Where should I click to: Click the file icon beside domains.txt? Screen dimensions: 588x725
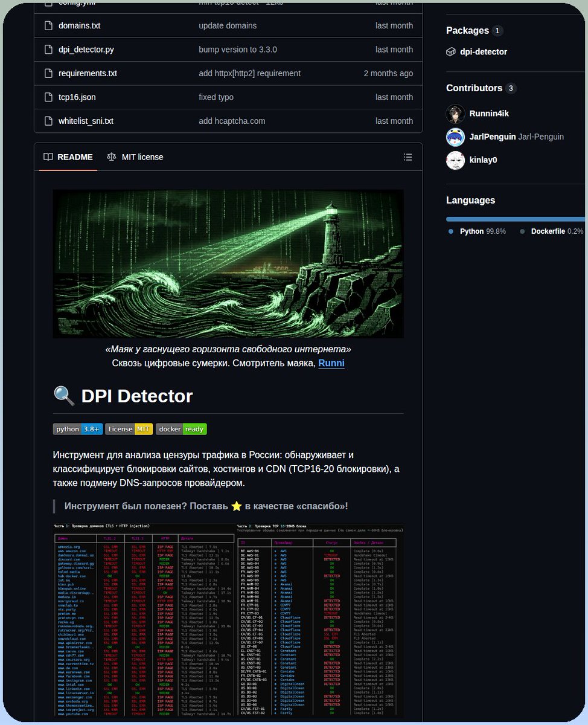pyautogui.click(x=48, y=26)
